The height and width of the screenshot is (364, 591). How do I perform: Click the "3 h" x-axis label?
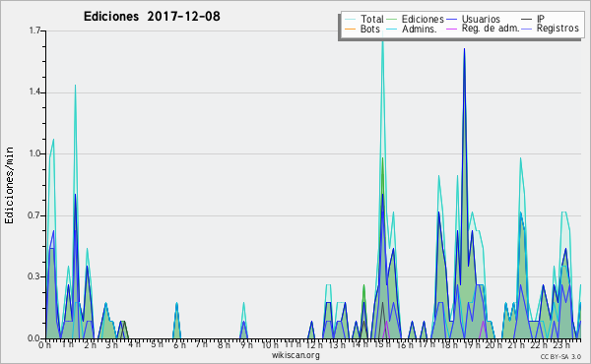click(111, 344)
